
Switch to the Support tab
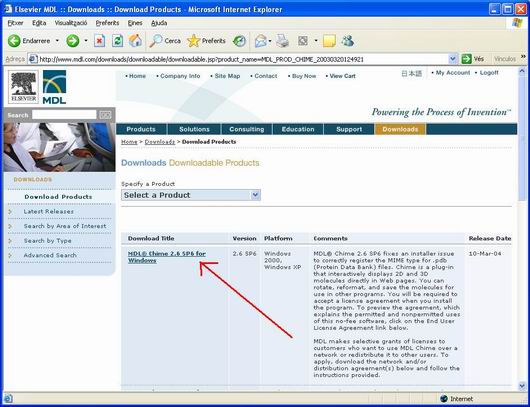point(349,129)
